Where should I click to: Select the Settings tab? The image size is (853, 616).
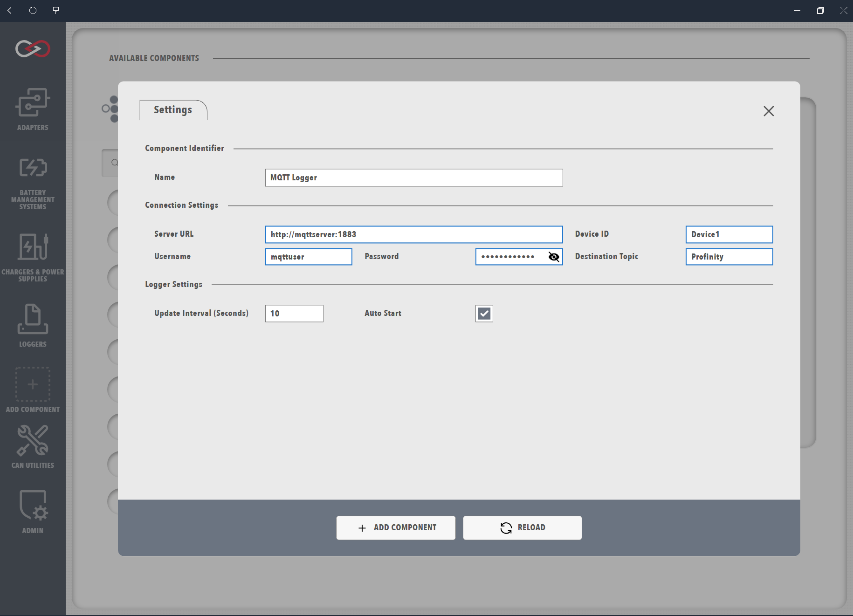pyautogui.click(x=173, y=110)
